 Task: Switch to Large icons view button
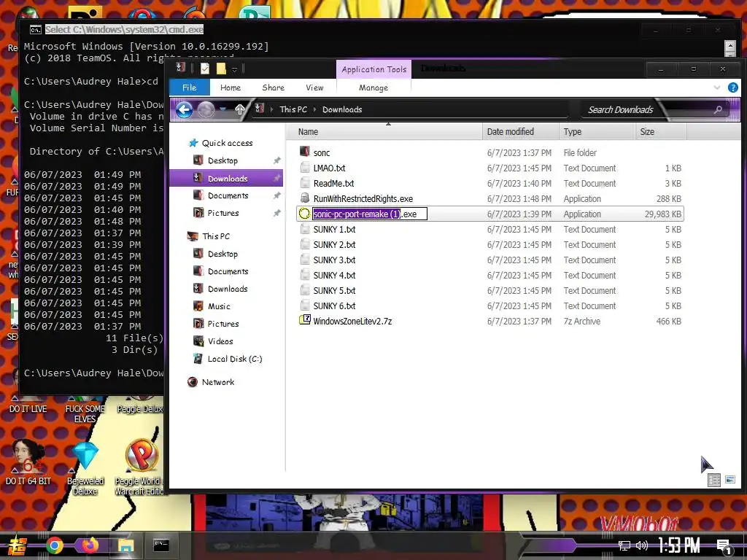click(730, 480)
